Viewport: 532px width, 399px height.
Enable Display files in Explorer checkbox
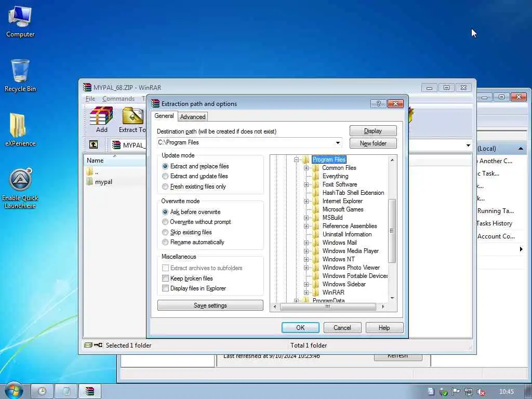pyautogui.click(x=165, y=288)
